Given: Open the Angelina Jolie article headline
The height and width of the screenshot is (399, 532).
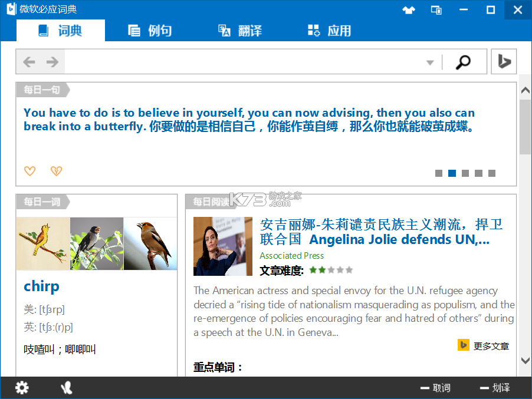Looking at the screenshot, I should [380, 232].
